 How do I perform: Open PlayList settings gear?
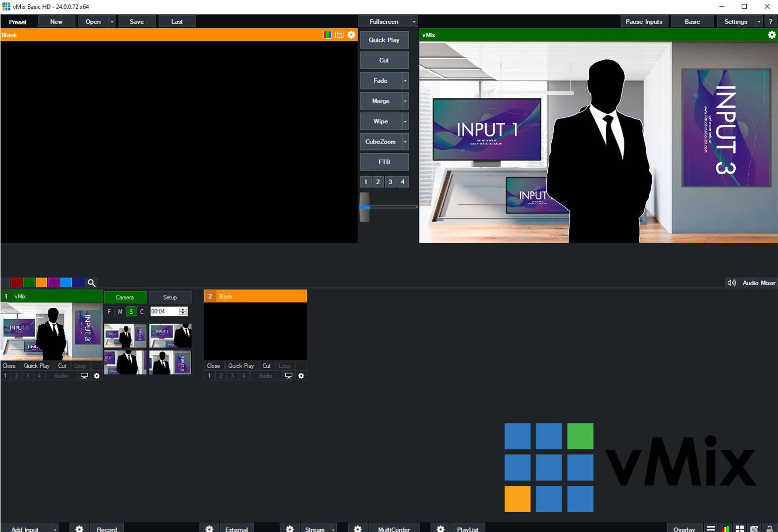(440, 529)
